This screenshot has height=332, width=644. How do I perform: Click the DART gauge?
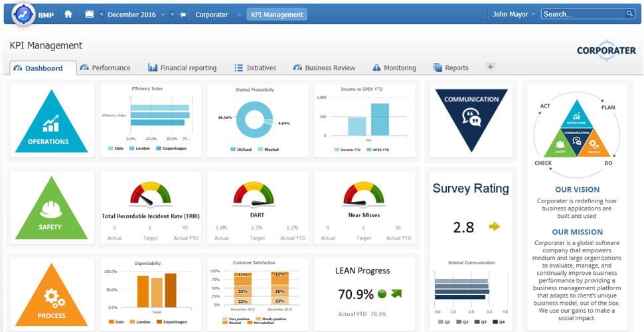pos(254,194)
